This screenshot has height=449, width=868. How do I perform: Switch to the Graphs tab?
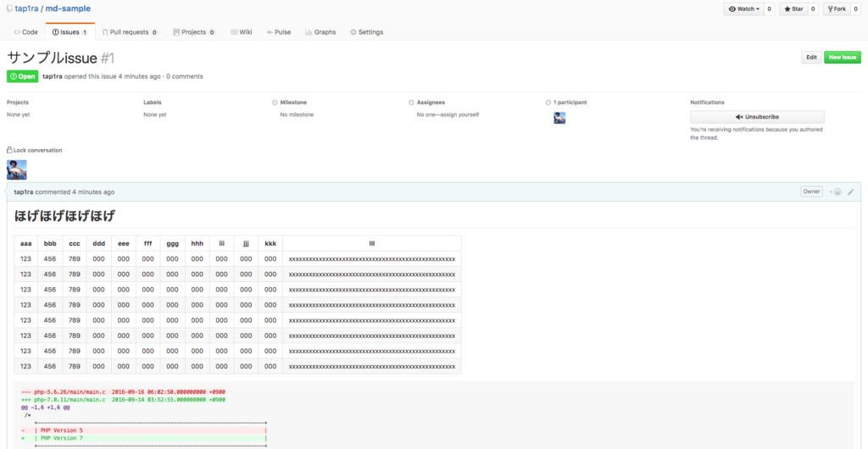click(x=320, y=32)
